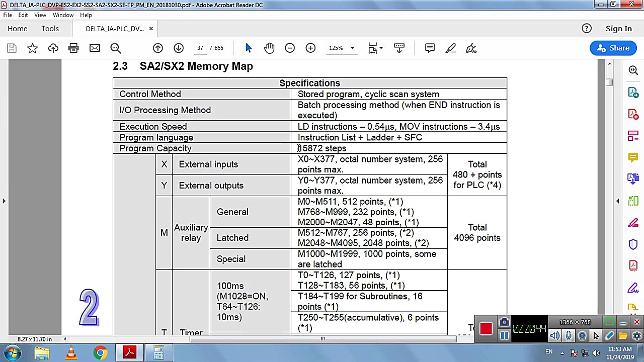
Task: Open the Fill & Sign tool in right pane
Action: (x=633, y=288)
